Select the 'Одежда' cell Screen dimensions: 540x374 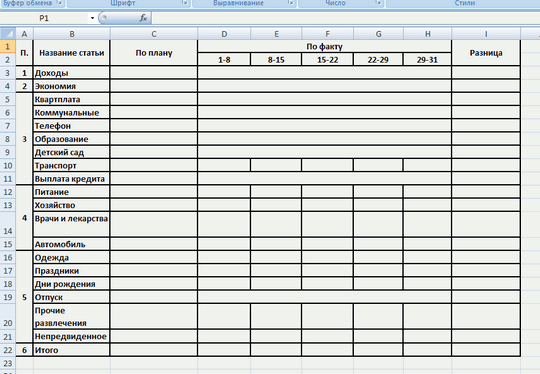pyautogui.click(x=72, y=258)
